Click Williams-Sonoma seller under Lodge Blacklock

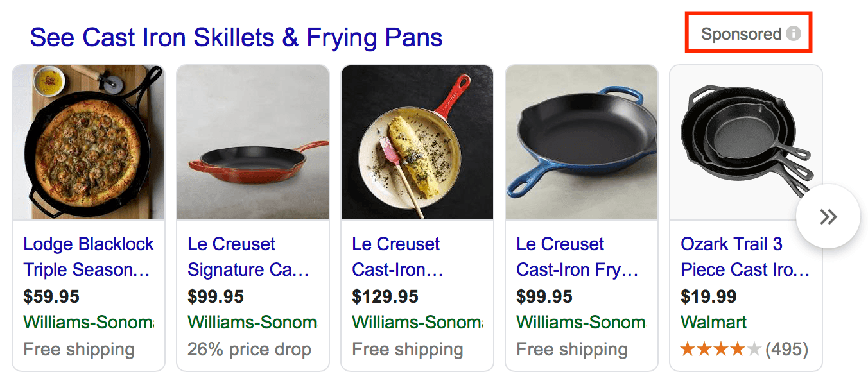(x=89, y=322)
